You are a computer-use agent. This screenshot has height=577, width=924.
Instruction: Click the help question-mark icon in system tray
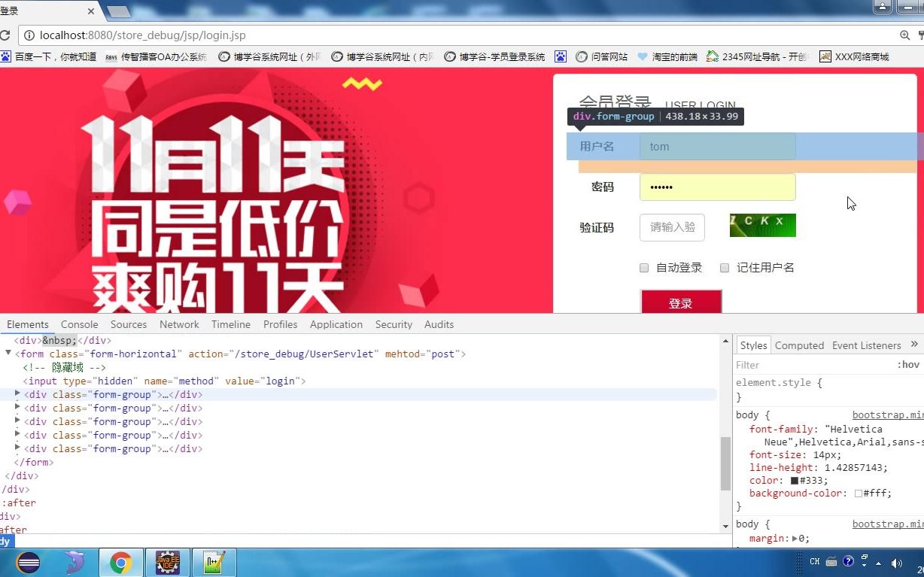(x=849, y=561)
